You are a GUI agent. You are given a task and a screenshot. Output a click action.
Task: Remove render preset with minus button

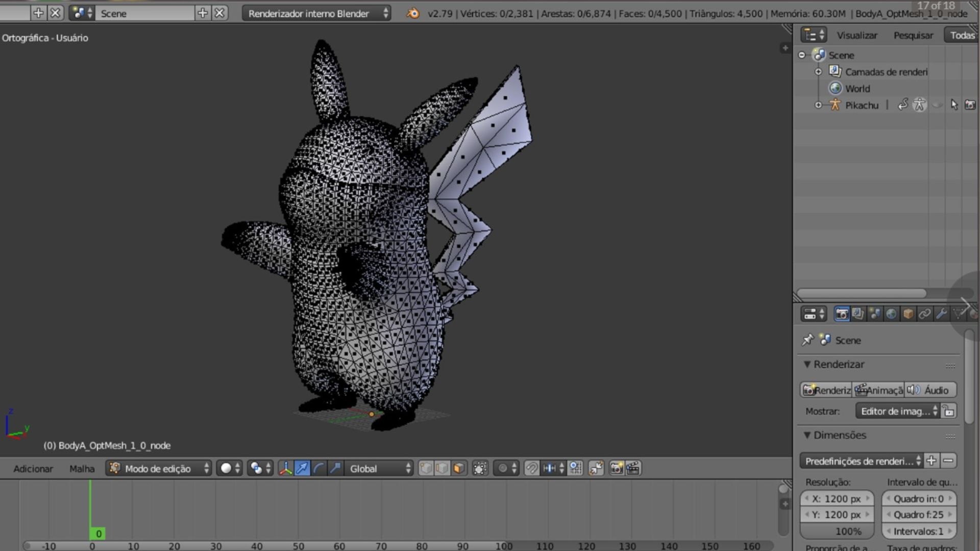click(948, 461)
